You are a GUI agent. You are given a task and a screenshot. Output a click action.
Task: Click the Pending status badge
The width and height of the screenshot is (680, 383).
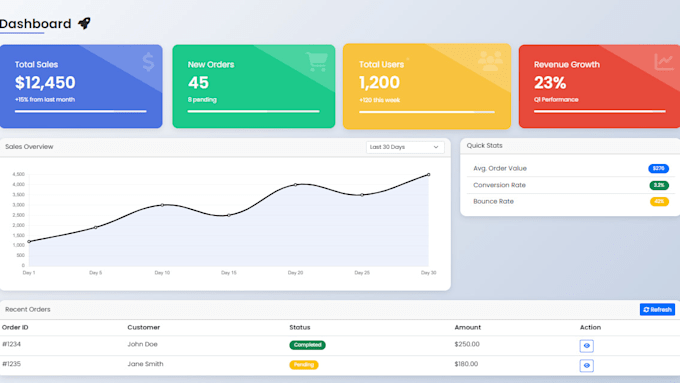(304, 365)
